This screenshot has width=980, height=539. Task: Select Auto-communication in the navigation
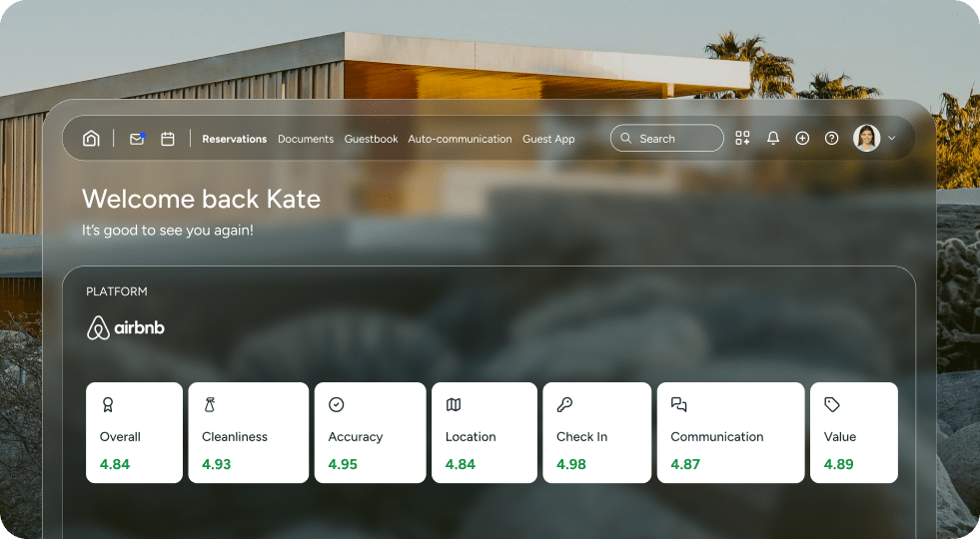point(460,139)
